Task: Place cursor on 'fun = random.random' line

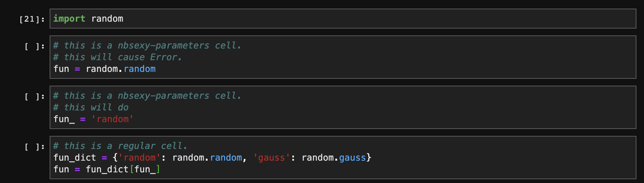Action: pyautogui.click(x=104, y=69)
